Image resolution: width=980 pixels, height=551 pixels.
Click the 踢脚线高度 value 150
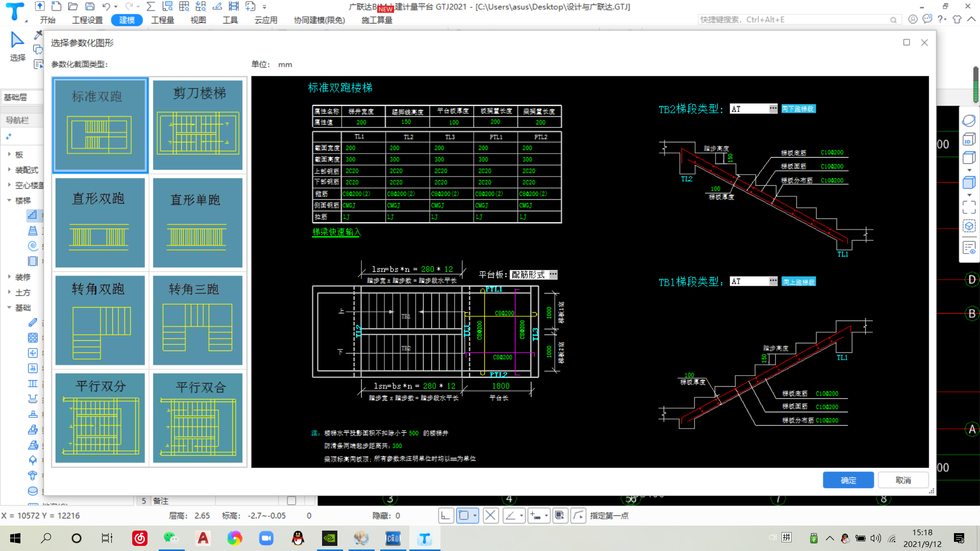pyautogui.click(x=406, y=122)
